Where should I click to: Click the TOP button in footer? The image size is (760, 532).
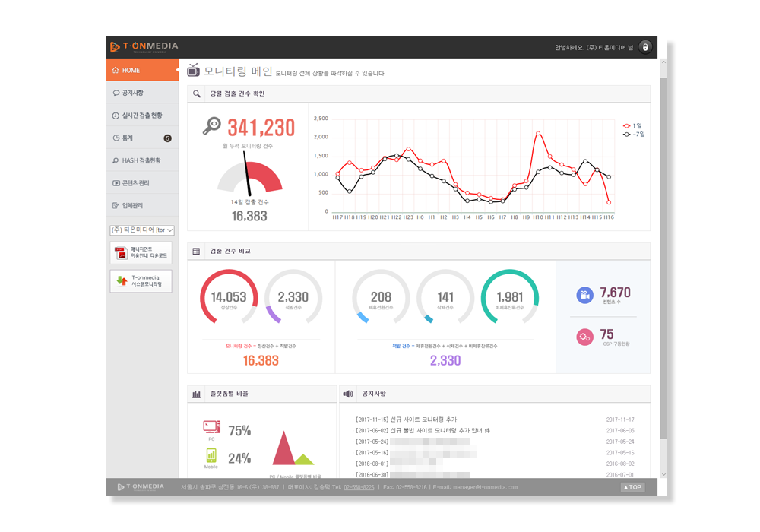point(632,487)
